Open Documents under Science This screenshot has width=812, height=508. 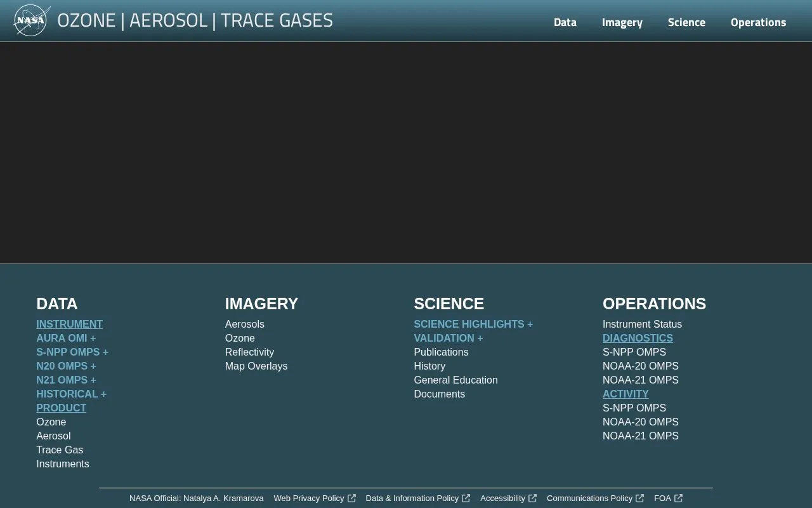tap(439, 394)
